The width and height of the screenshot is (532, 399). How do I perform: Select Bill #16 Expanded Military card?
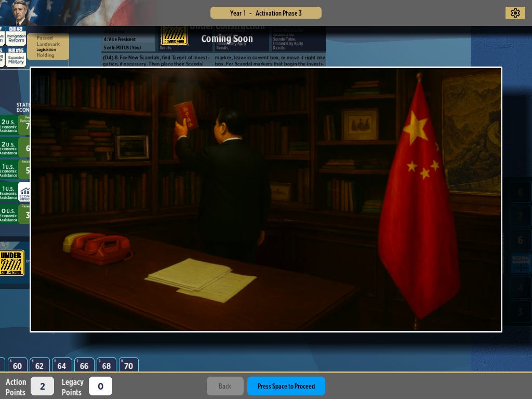point(16,57)
